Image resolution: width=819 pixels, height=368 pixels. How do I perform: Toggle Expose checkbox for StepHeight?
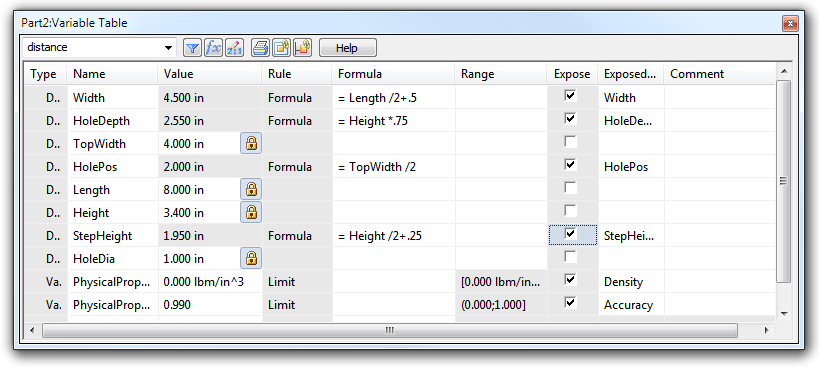(570, 234)
